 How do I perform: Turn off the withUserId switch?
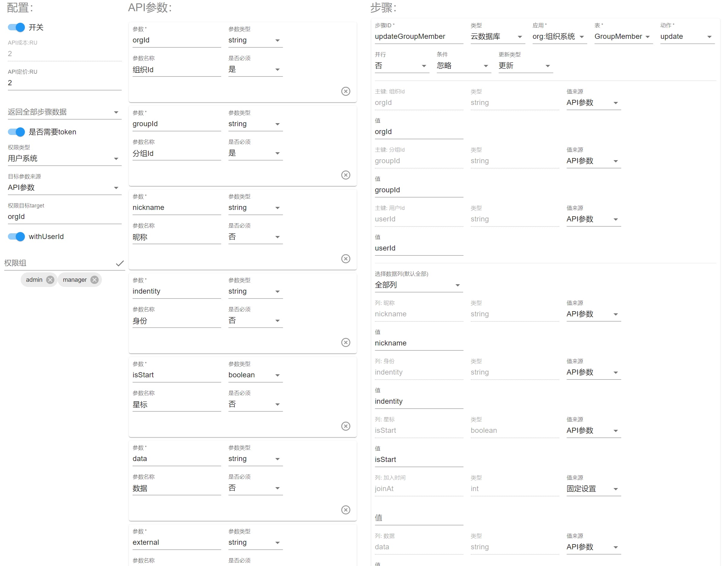16,237
